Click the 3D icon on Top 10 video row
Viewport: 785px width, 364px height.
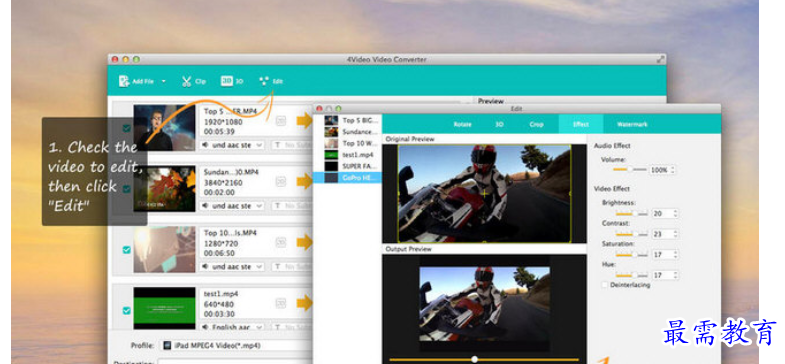(x=281, y=242)
